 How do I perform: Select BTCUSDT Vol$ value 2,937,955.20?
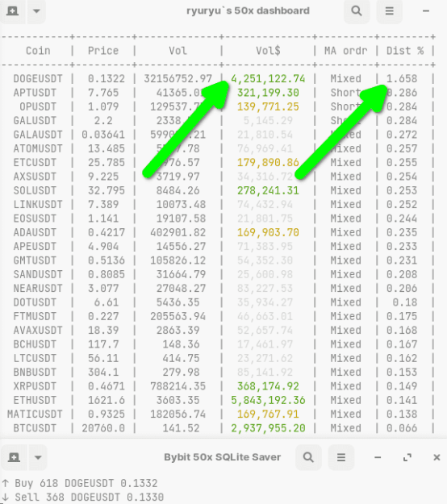point(268,428)
